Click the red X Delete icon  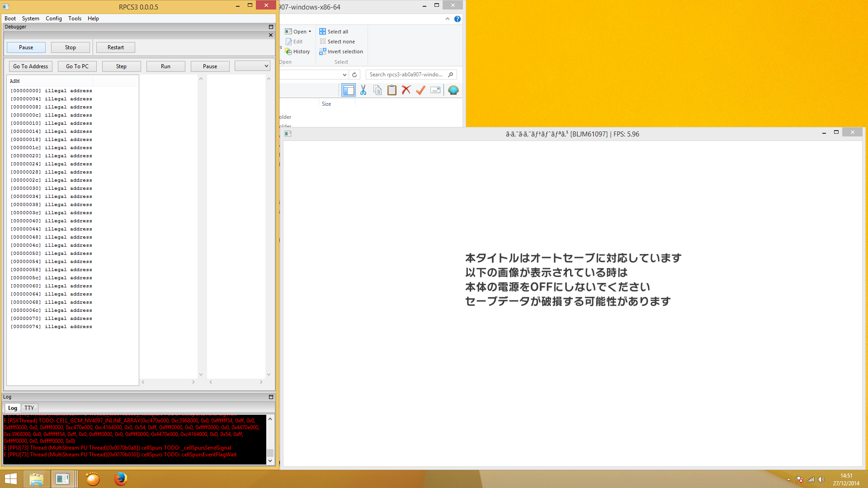coord(406,90)
